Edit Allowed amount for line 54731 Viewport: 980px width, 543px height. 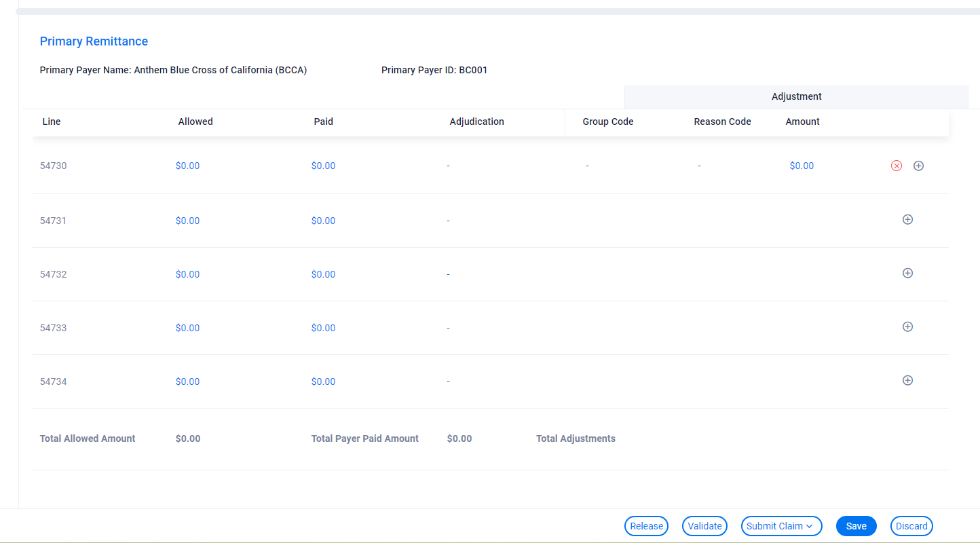click(x=187, y=221)
